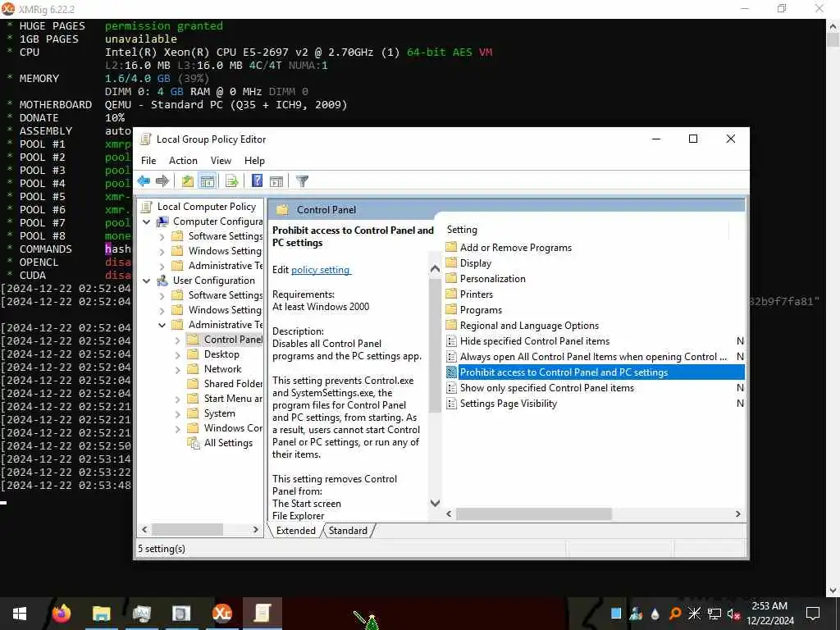Image resolution: width=840 pixels, height=630 pixels.
Task: Select Always open All Control Panel Items policy
Action: (593, 357)
